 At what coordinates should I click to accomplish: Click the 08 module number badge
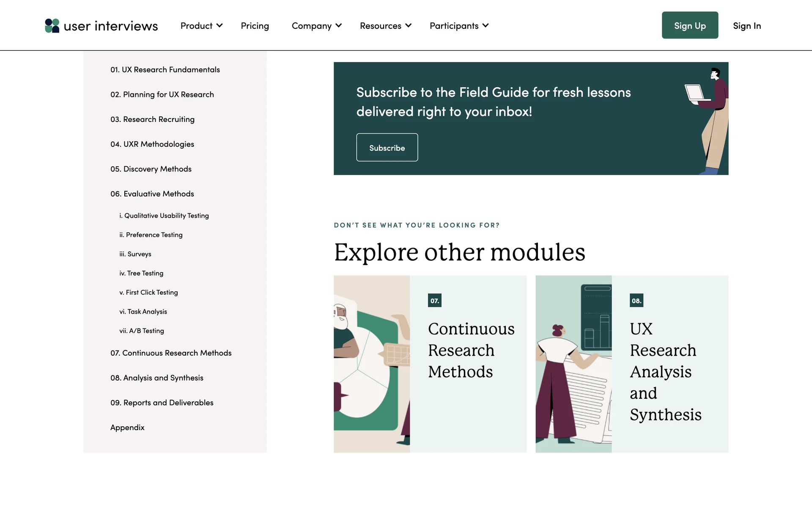click(636, 301)
